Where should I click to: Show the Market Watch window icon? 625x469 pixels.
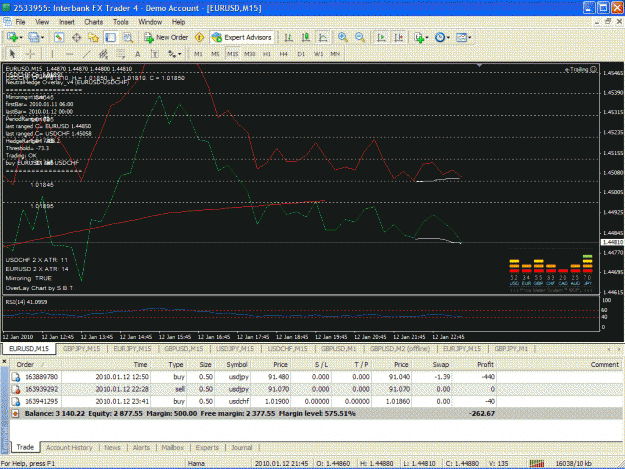pyautogui.click(x=59, y=37)
